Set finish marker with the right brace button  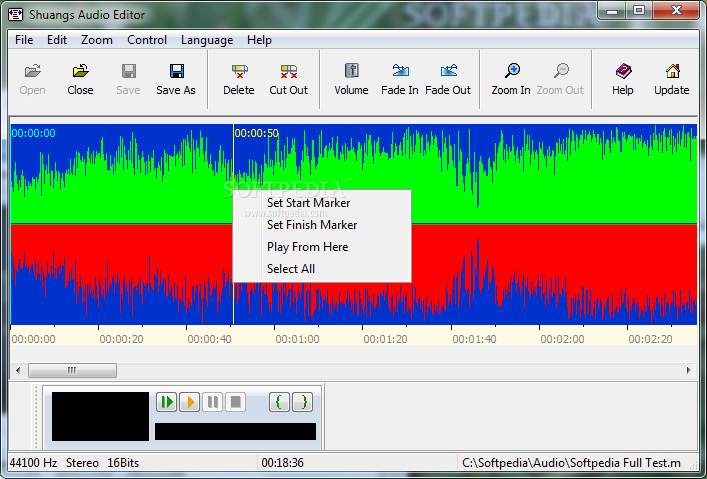point(303,401)
